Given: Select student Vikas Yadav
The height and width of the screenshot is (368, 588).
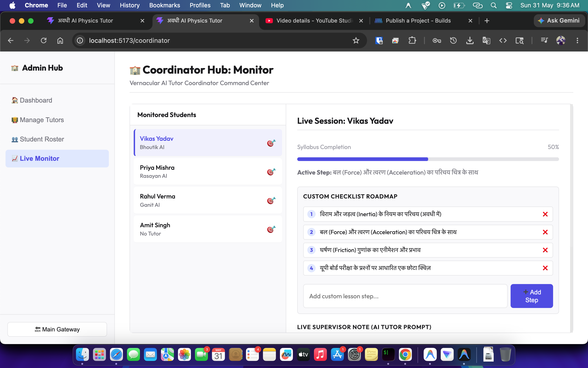Looking at the screenshot, I should point(208,143).
